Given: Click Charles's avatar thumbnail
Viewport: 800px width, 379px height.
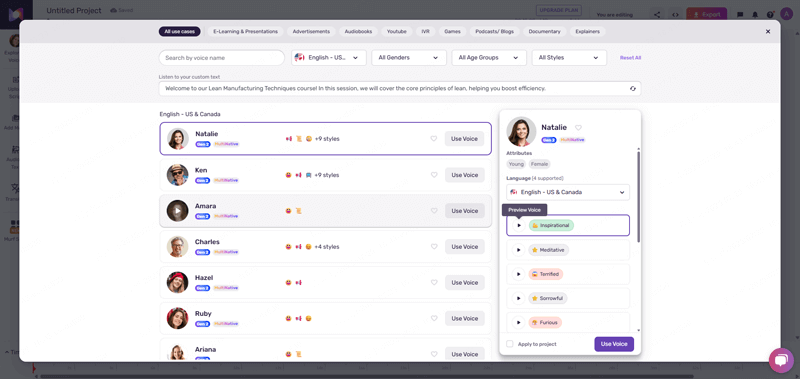Looking at the screenshot, I should (178, 246).
